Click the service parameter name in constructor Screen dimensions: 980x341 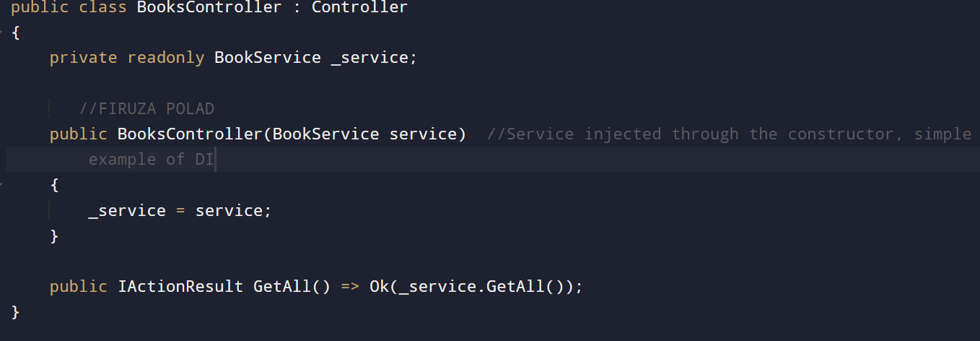pos(423,134)
